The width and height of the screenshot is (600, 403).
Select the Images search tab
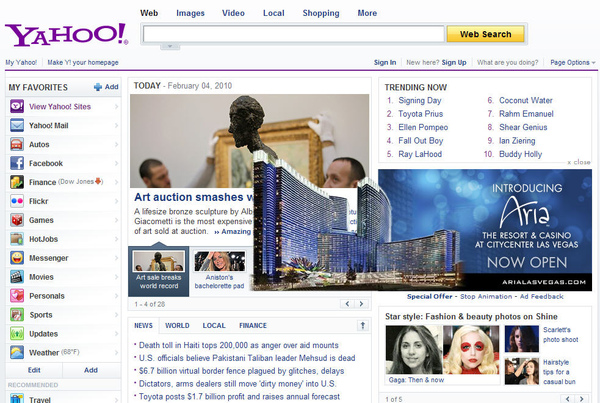[190, 13]
